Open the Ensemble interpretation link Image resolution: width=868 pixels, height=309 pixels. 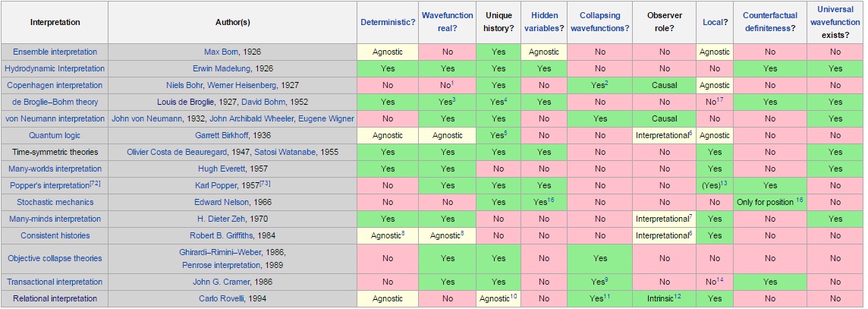pos(55,52)
